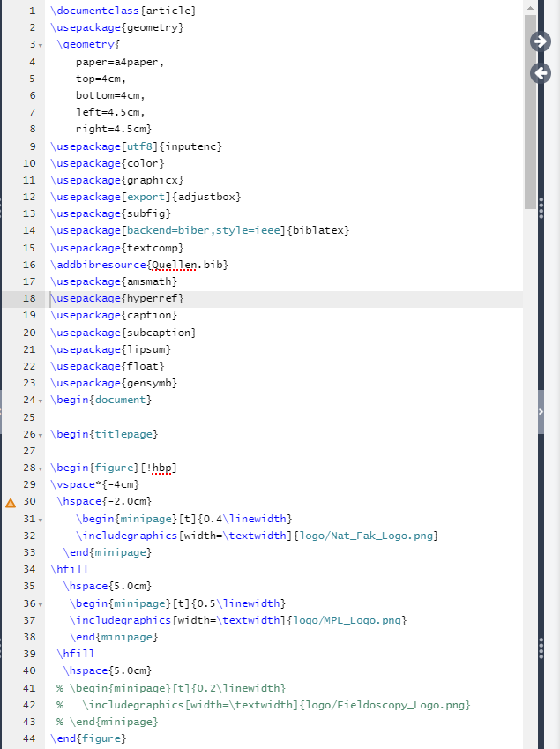Click on \hspace{-2.0cm} text
Screen dimensions: 560x749
tap(104, 501)
